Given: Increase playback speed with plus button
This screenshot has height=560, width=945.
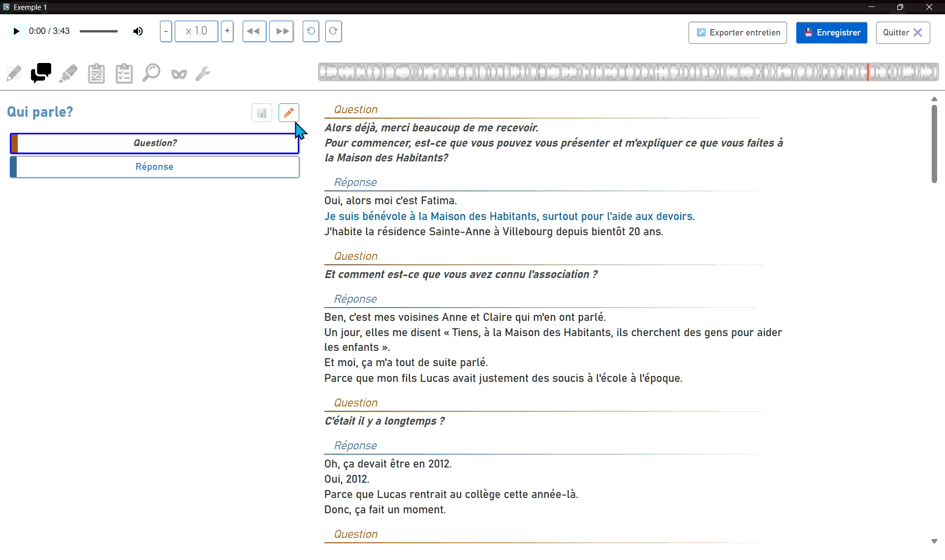Looking at the screenshot, I should point(227,31).
